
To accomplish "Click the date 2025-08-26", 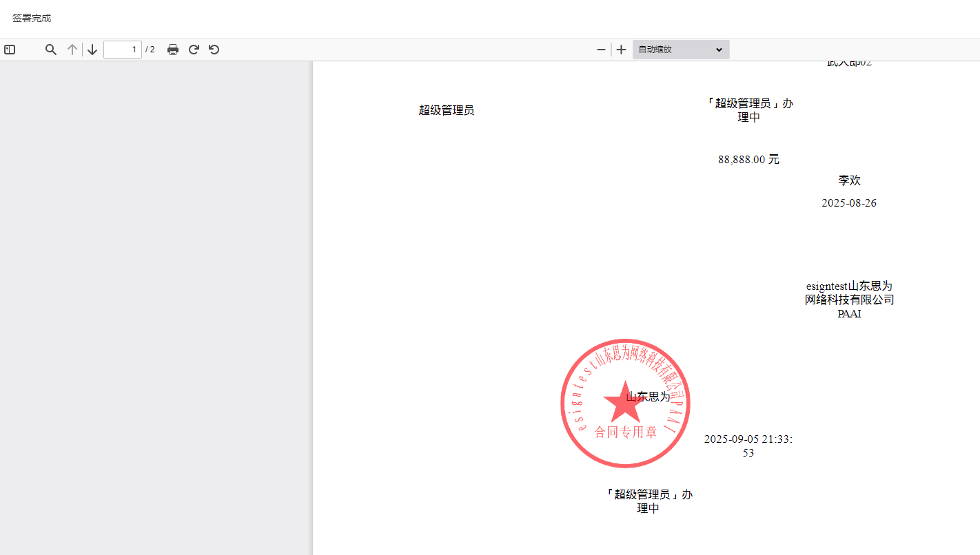I will (x=849, y=203).
